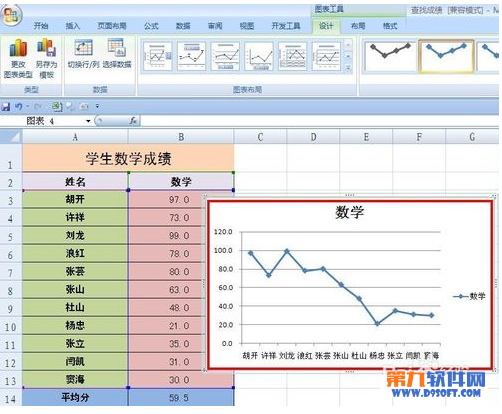Click the Select Data icon
502x414 pixels.
pyautogui.click(x=116, y=48)
